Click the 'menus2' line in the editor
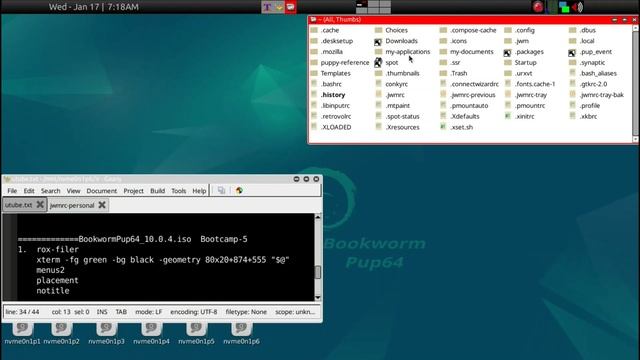Viewport: 640px width, 360px height. click(x=50, y=270)
